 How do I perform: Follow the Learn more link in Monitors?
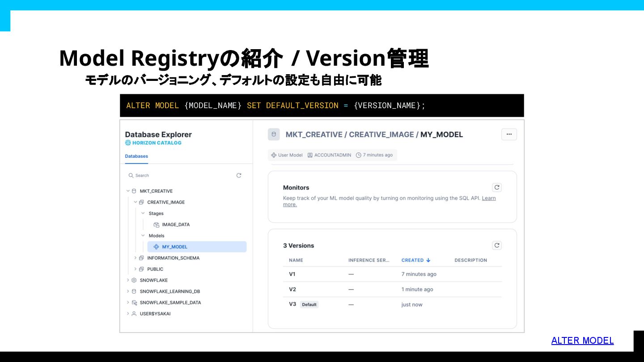[x=488, y=198]
